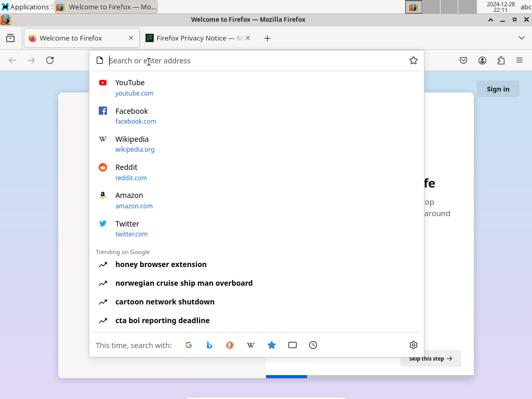Click the forward navigation arrow
This screenshot has width=532, height=399.
pos(31,60)
